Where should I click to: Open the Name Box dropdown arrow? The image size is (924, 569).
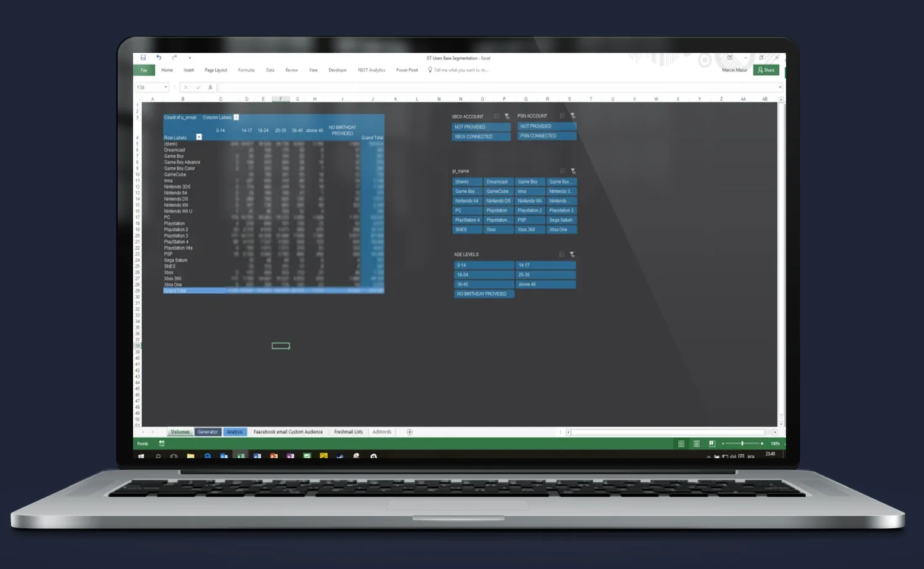(x=166, y=87)
